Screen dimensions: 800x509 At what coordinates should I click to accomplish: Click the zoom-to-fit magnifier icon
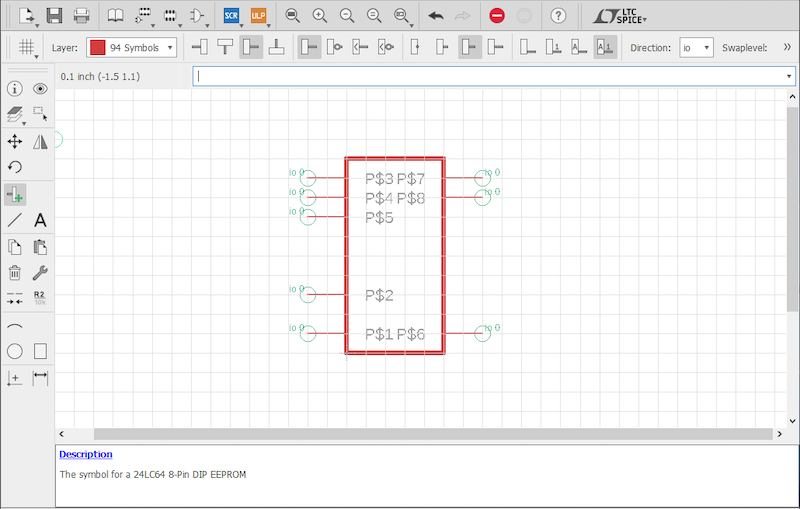pyautogui.click(x=292, y=16)
